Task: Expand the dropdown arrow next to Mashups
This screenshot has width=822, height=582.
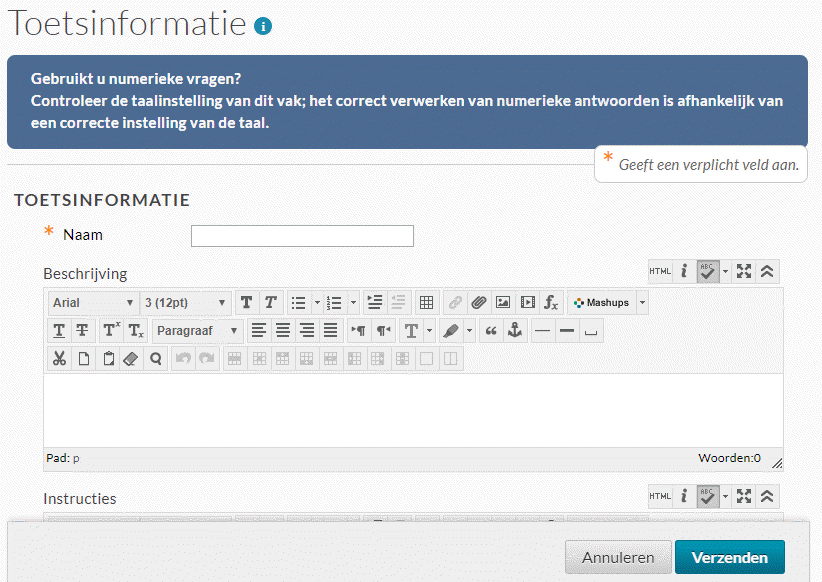Action: [642, 303]
